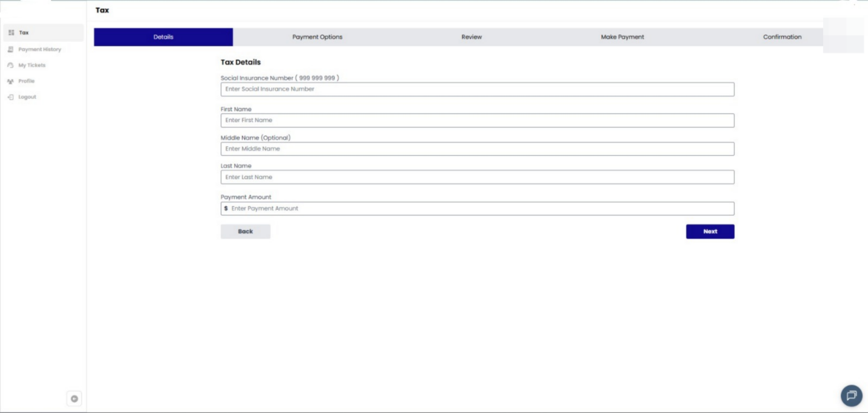Switch to Make Payment step tab

point(622,37)
